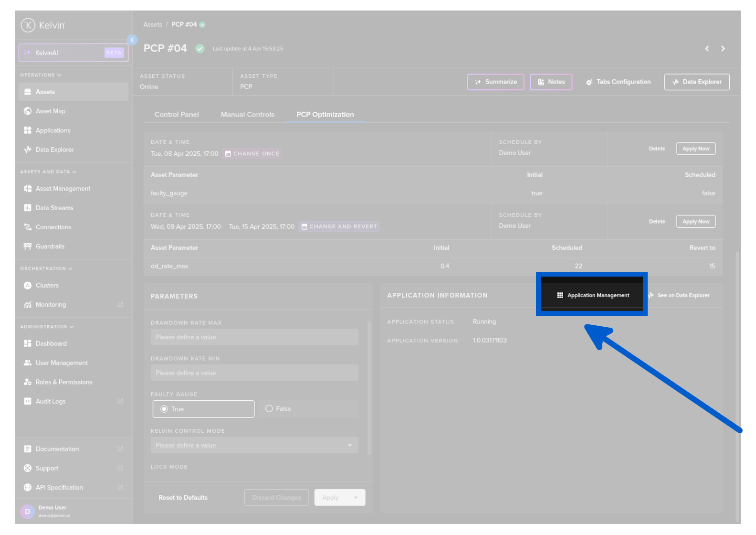The image size is (756, 535).
Task: Go to previous asset arrow
Action: [x=707, y=49]
